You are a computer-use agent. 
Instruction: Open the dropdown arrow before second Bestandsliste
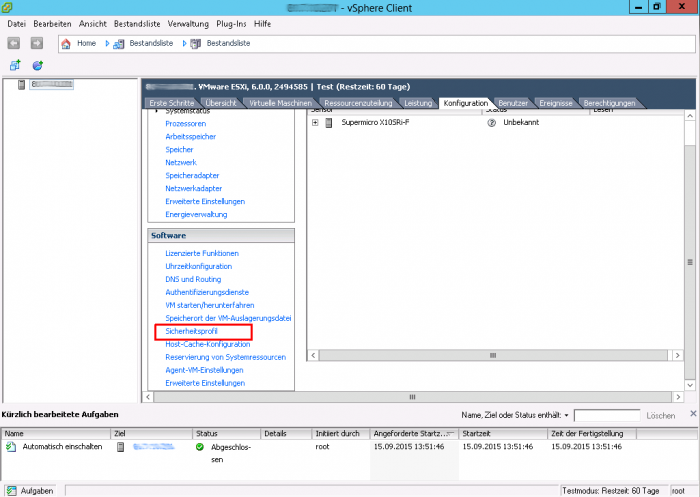(184, 43)
